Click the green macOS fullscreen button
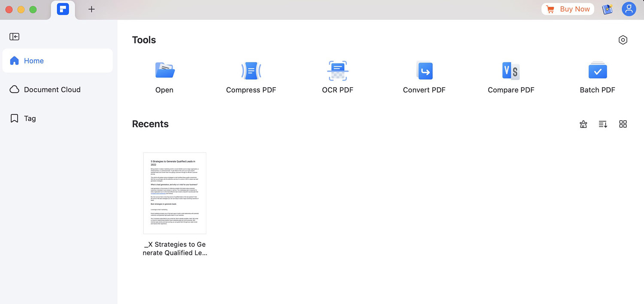The width and height of the screenshot is (644, 304). [x=33, y=9]
